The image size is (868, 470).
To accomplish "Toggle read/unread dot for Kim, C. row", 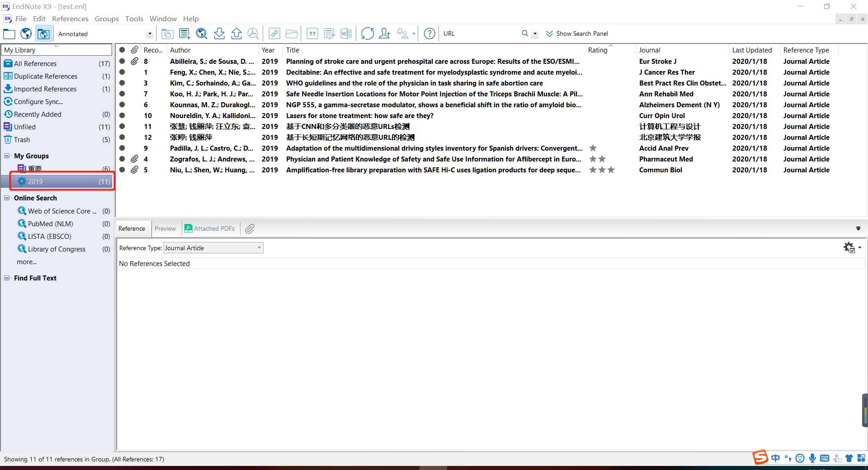I will [122, 83].
